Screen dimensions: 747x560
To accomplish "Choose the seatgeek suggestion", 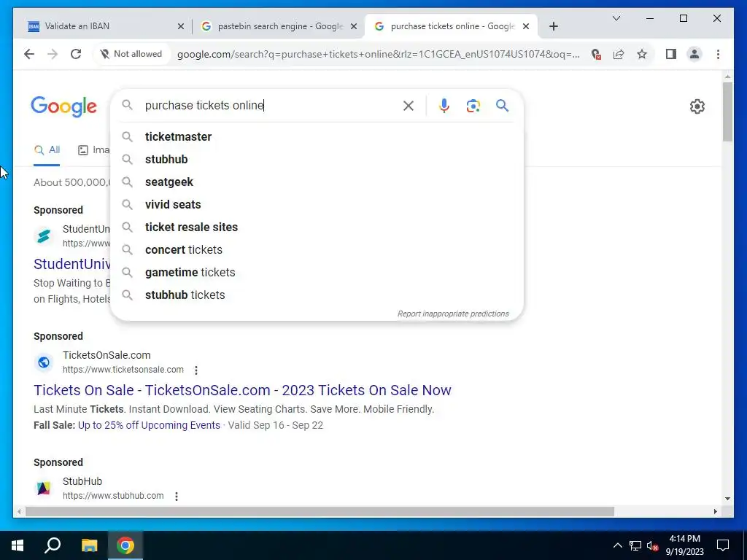I will click(x=317, y=182).
